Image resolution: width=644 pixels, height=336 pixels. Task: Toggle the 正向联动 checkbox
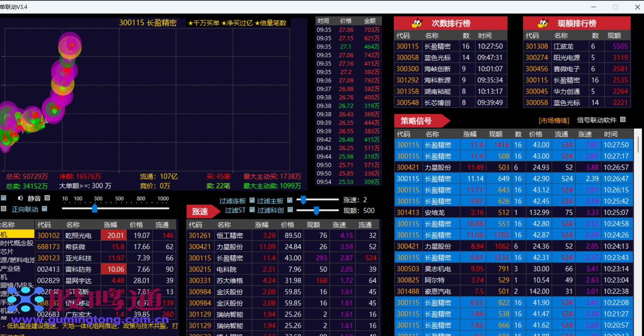(x=45, y=209)
